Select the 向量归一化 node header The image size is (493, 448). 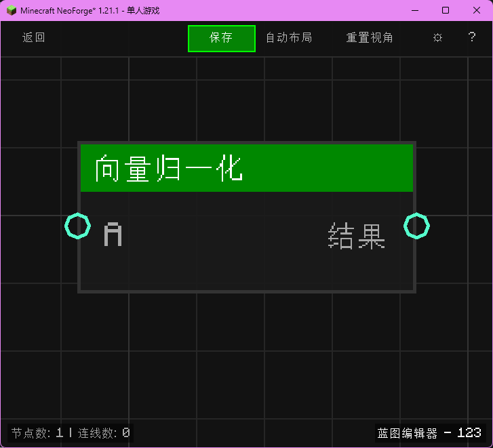tap(247, 168)
